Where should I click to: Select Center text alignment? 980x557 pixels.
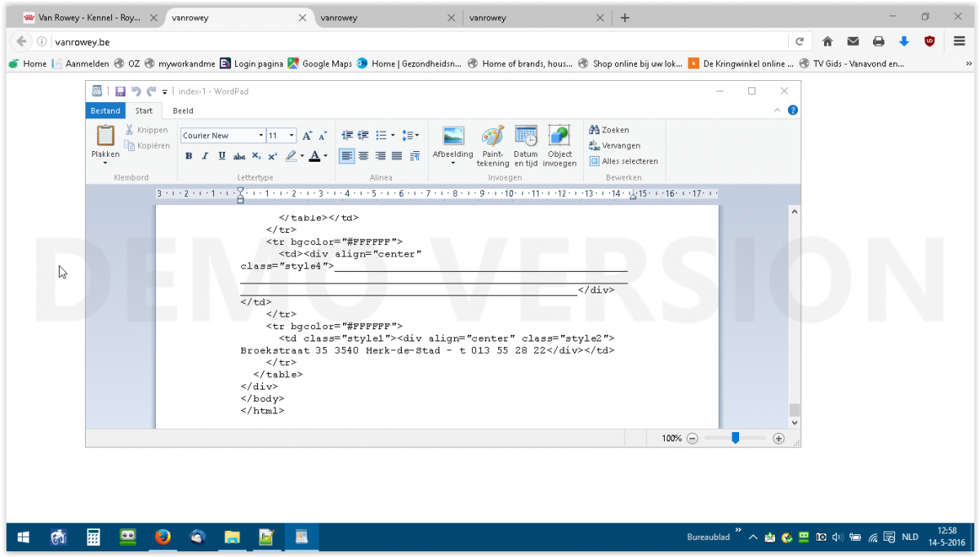(363, 156)
